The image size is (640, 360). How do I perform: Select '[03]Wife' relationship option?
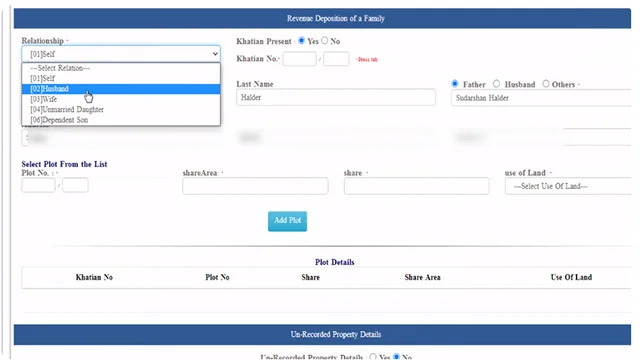pyautogui.click(x=121, y=99)
